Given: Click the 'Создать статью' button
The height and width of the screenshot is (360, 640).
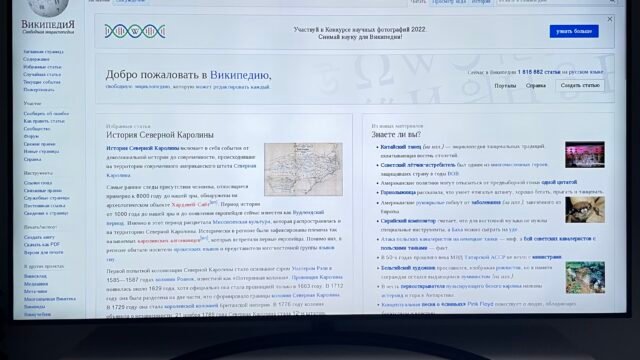Looking at the screenshot, I should pos(580,85).
